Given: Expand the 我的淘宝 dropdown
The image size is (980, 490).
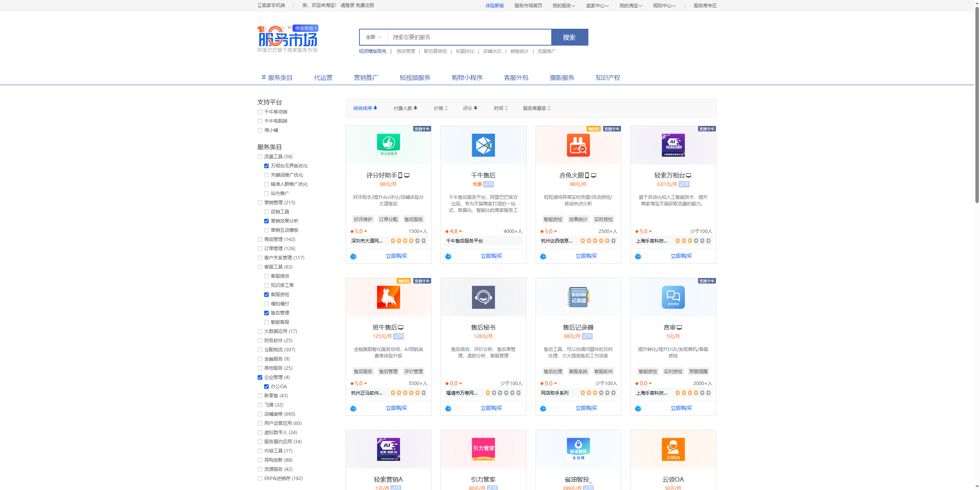Looking at the screenshot, I should pyautogui.click(x=631, y=6).
